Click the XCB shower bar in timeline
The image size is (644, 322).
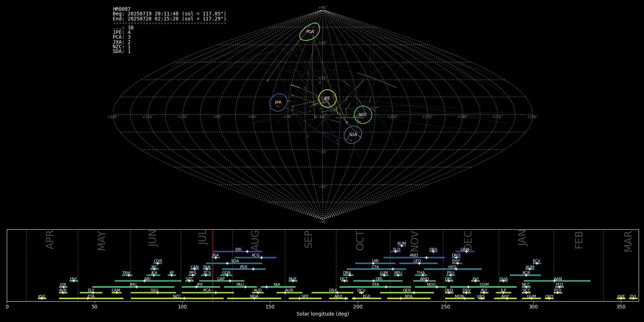coord(525,275)
